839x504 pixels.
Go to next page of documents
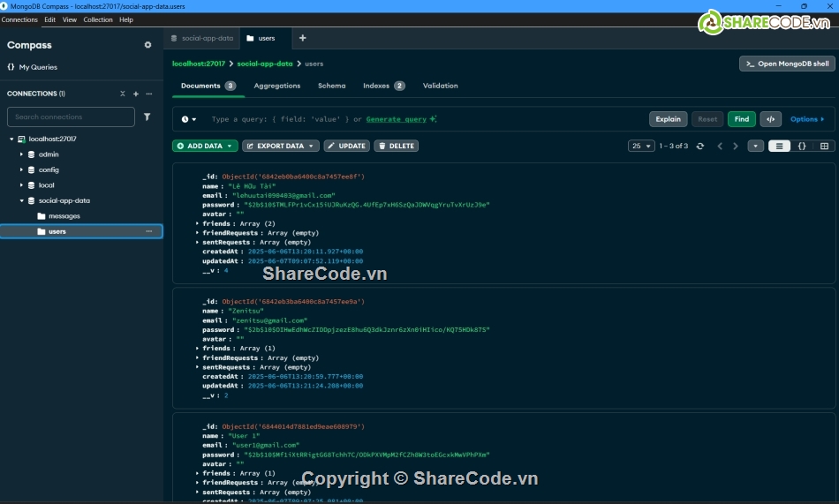point(736,146)
